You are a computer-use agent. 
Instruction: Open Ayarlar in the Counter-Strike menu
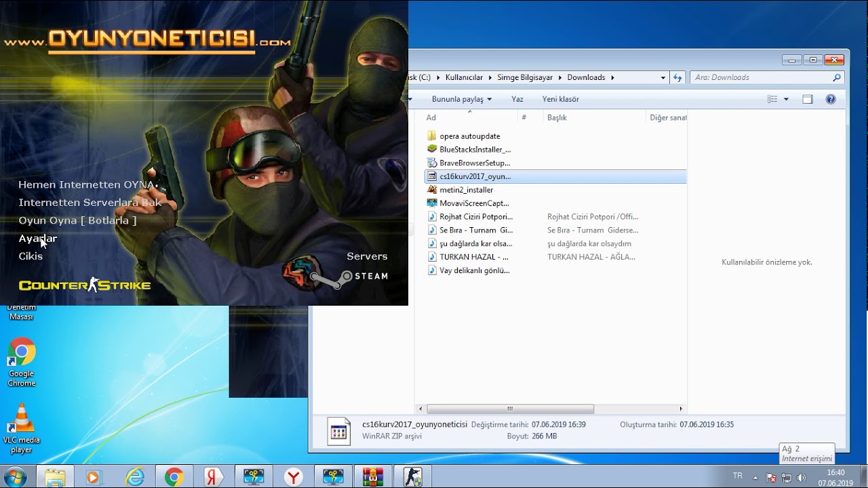(x=38, y=239)
